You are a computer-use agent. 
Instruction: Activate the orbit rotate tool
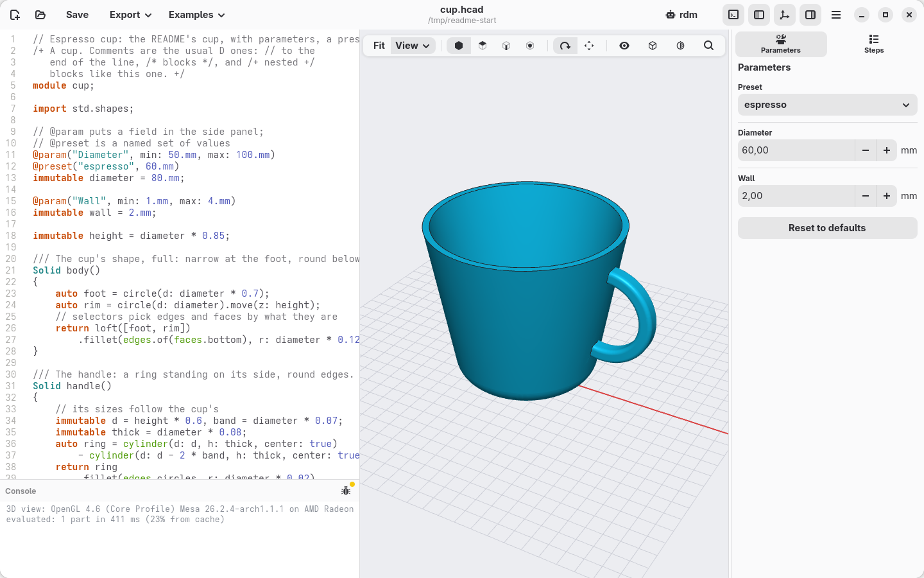[x=565, y=46]
